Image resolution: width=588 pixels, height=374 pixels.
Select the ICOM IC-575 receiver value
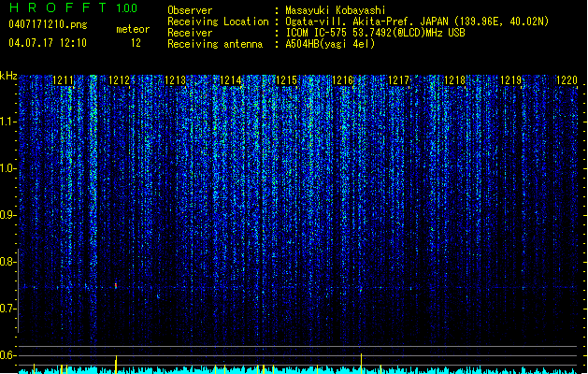click(375, 33)
